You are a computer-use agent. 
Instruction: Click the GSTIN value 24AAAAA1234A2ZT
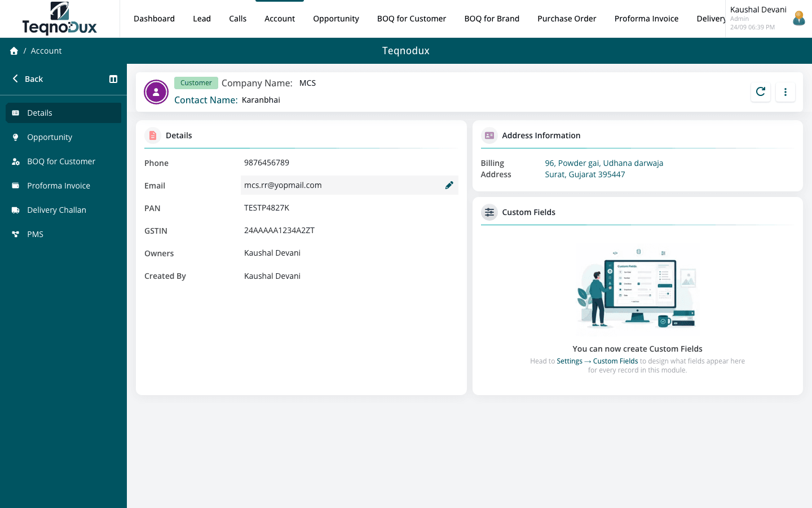[x=279, y=230]
